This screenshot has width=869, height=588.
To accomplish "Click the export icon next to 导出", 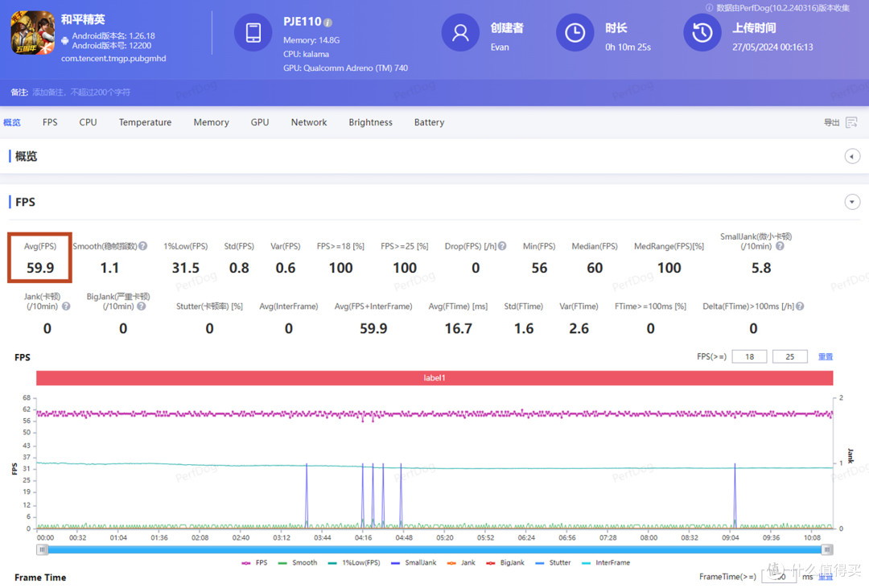I will pyautogui.click(x=852, y=122).
